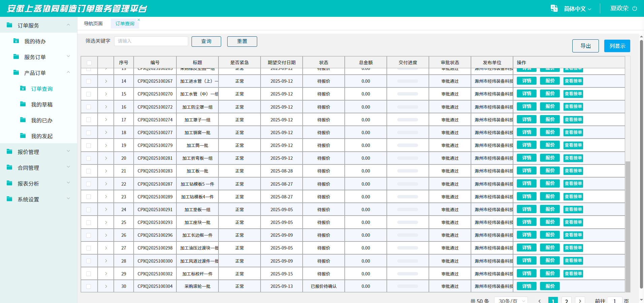Click the 订单服务 folder icon
The width and height of the screenshot is (644, 303).
[9, 25]
